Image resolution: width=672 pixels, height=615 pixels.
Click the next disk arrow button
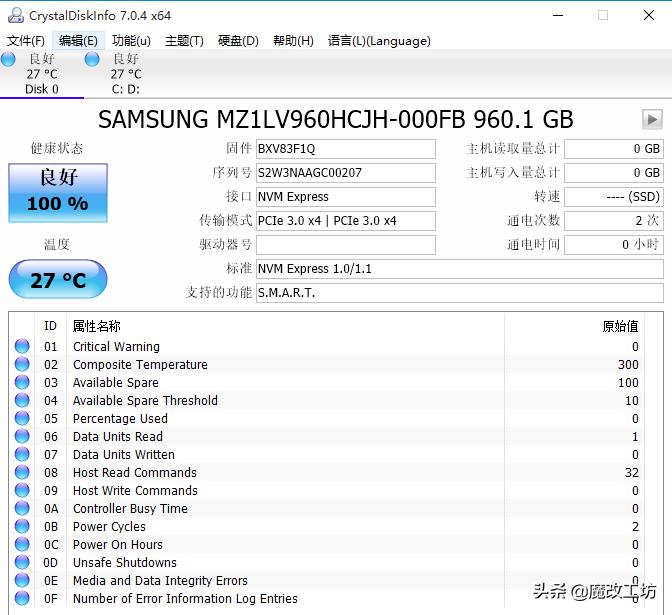pyautogui.click(x=652, y=120)
